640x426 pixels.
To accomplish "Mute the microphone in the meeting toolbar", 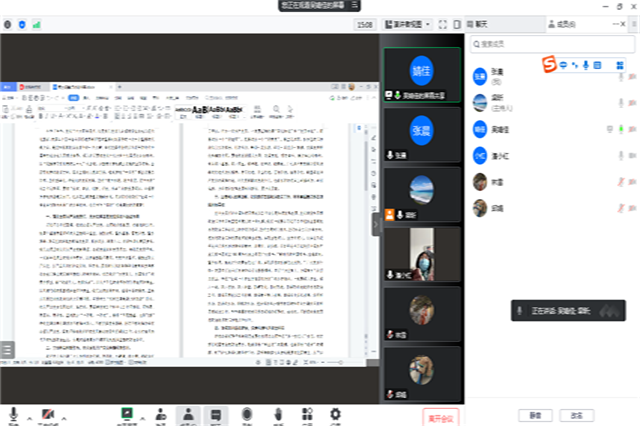I will tap(14, 414).
